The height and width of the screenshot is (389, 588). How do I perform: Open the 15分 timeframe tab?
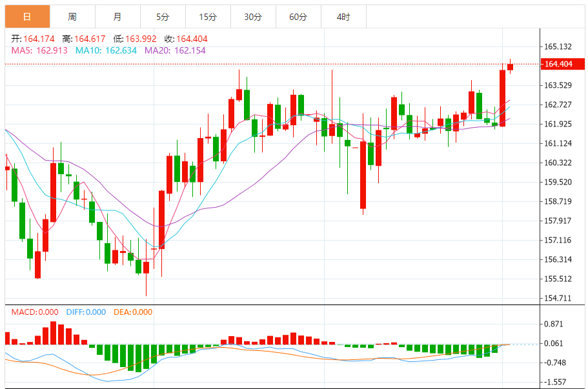[x=208, y=17]
